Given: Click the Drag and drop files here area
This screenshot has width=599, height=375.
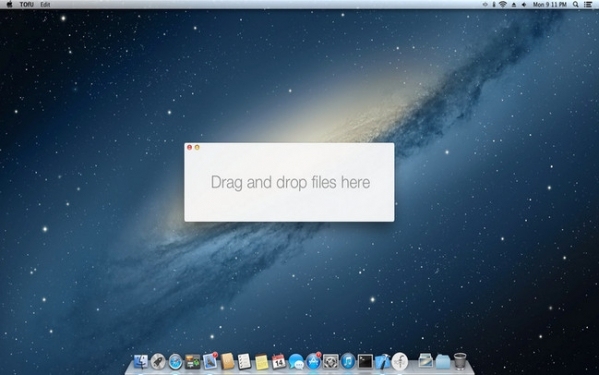Looking at the screenshot, I should [x=290, y=183].
